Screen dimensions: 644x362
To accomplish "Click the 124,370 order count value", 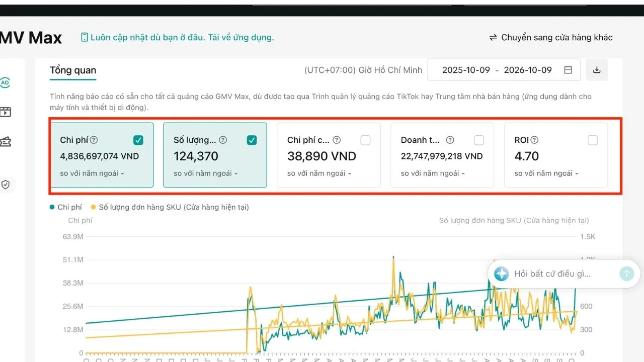I will pyautogui.click(x=196, y=156).
